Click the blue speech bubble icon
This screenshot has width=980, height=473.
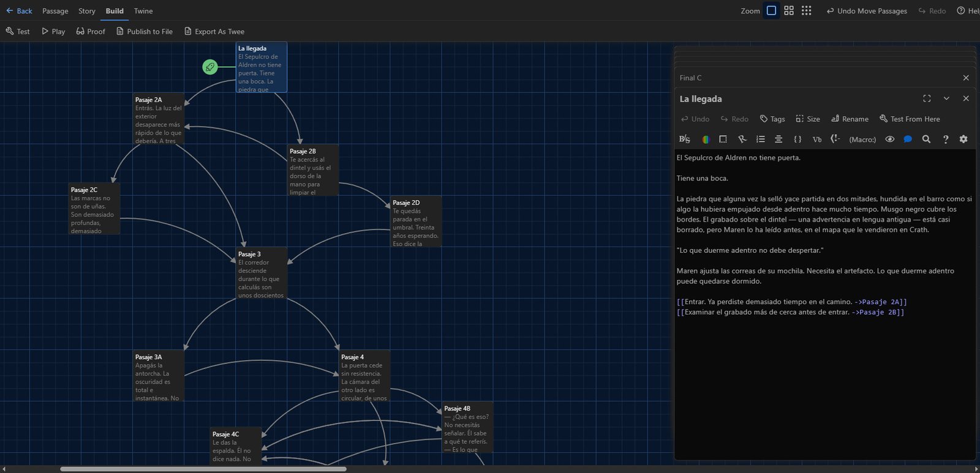pyautogui.click(x=908, y=140)
